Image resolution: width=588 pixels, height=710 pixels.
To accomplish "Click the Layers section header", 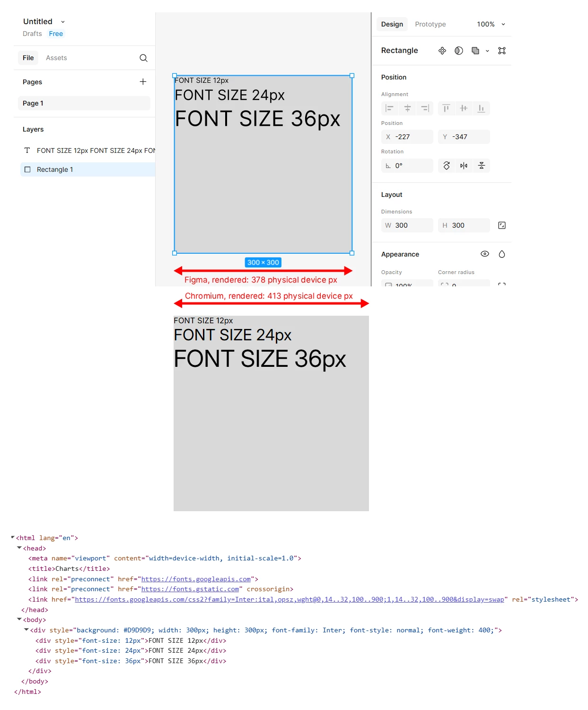I will (33, 129).
